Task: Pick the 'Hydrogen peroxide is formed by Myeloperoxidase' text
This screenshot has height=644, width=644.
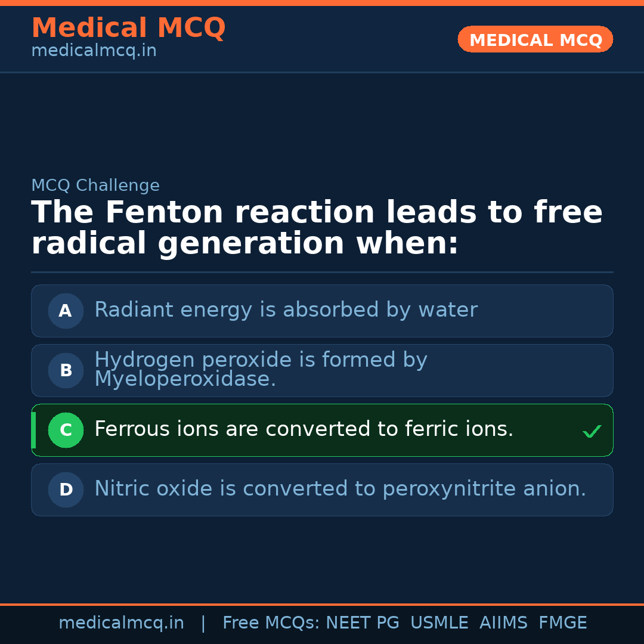Action: (261, 369)
